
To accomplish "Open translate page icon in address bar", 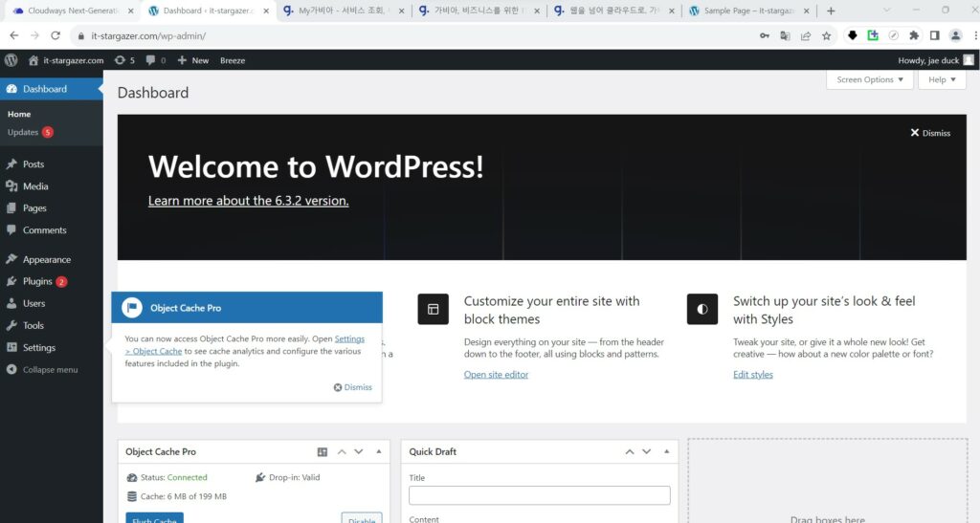I will click(785, 35).
